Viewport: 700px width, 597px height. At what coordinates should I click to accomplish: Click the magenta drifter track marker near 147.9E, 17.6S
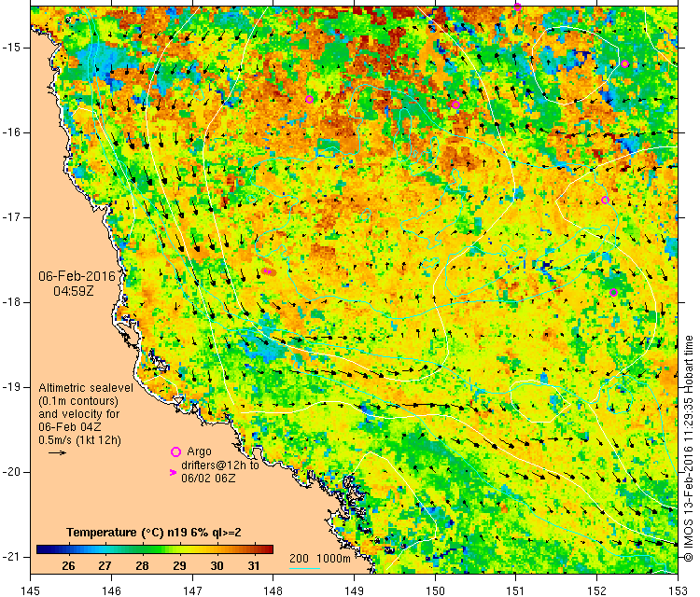pos(267,271)
